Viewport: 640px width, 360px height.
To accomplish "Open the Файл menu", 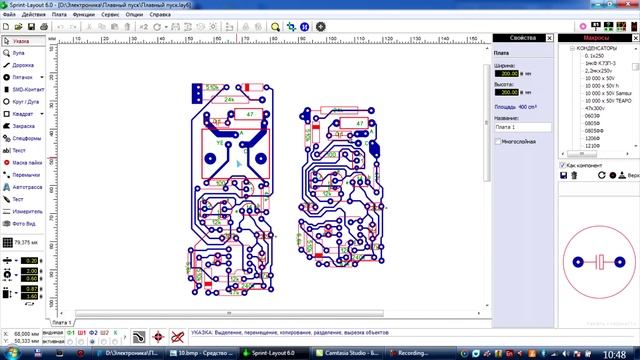I will pyautogui.click(x=9, y=14).
